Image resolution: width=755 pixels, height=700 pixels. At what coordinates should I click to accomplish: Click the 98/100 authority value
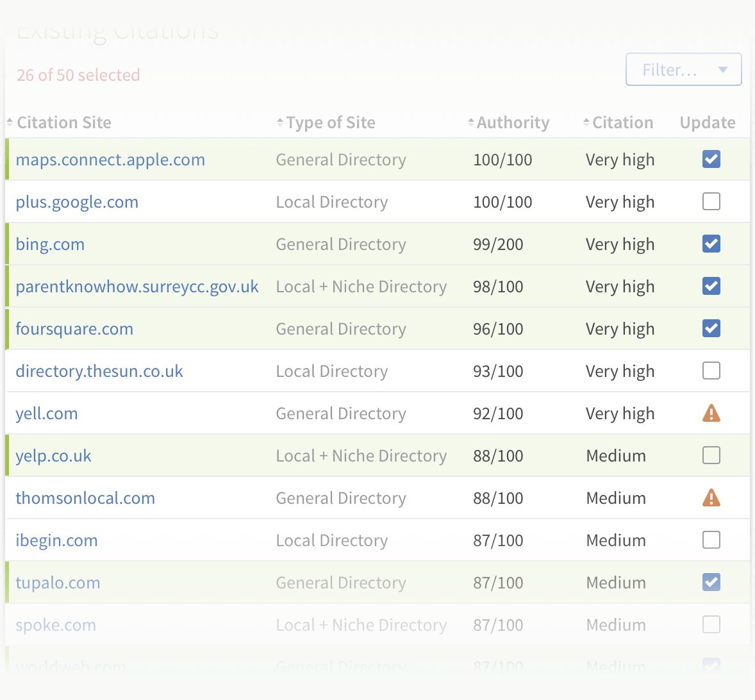[x=498, y=287]
